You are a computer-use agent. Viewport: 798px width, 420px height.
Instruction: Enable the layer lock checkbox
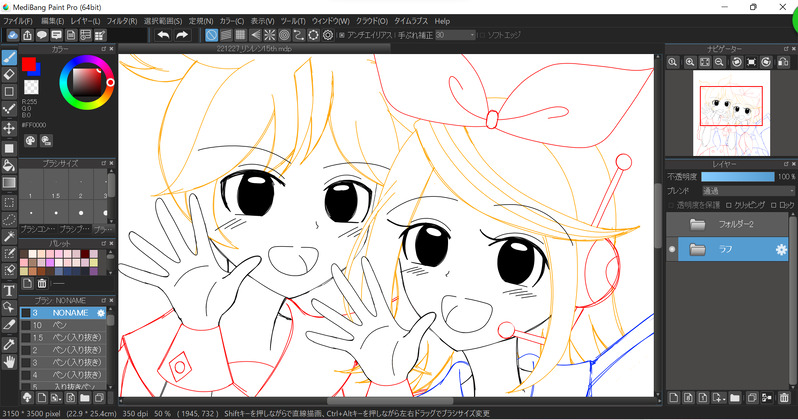[x=773, y=205]
